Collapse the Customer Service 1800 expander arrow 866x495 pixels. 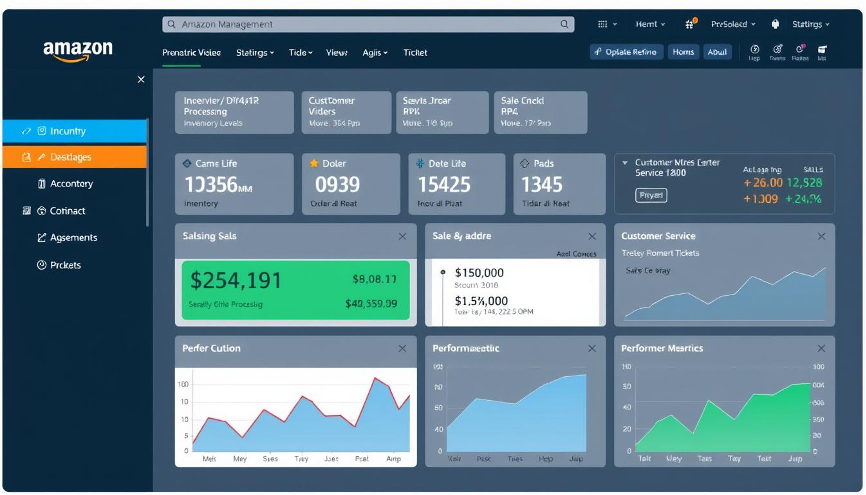point(625,162)
